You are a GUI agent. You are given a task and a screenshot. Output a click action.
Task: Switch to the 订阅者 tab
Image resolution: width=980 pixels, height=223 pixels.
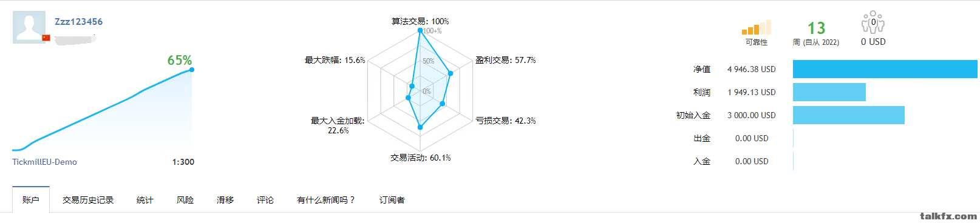click(x=392, y=200)
